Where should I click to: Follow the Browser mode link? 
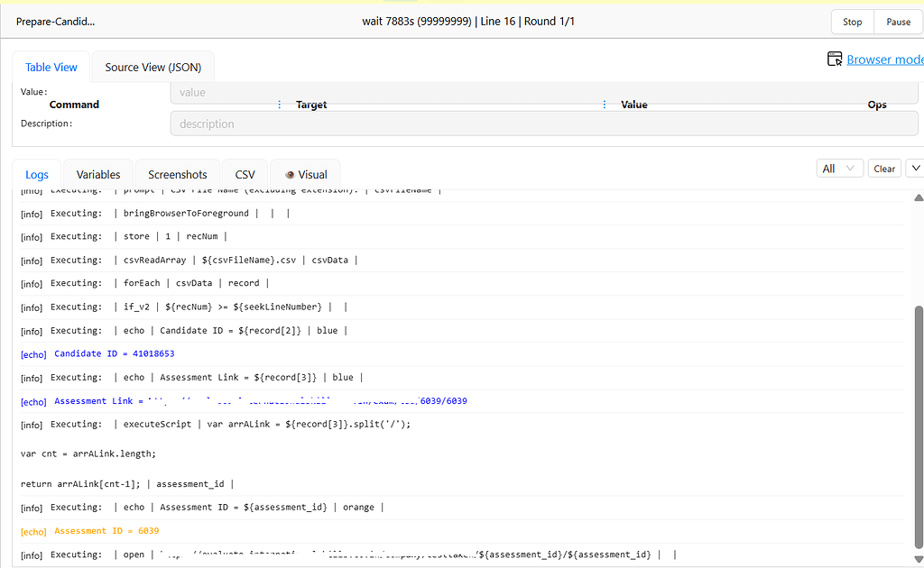884,60
